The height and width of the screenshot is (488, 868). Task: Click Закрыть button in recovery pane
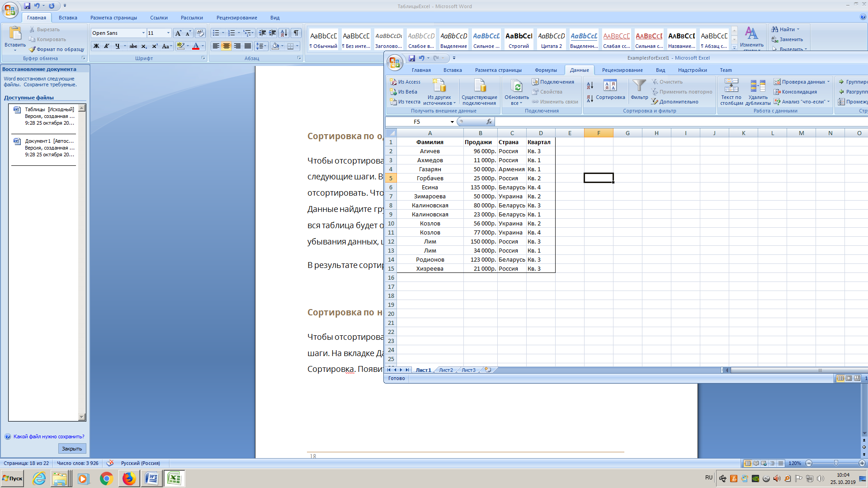click(x=72, y=449)
